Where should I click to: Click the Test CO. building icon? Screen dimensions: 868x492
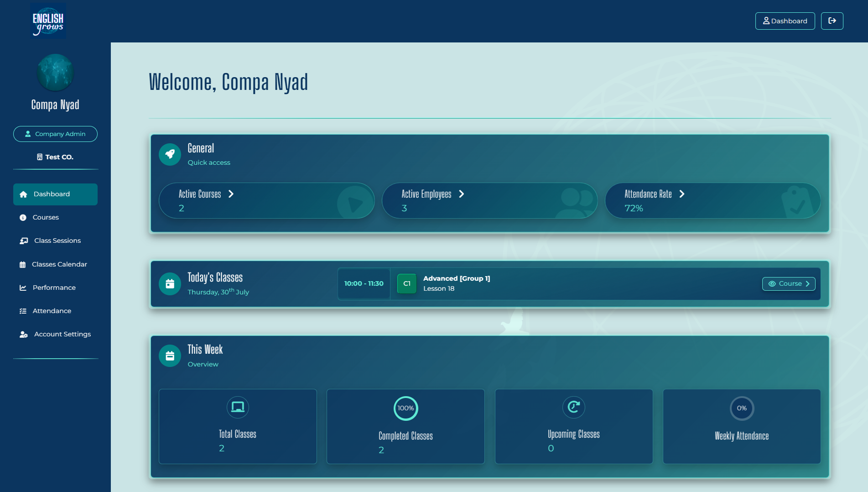coord(40,157)
